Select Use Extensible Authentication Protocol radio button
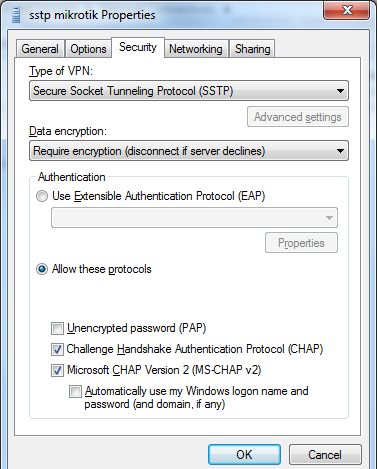This screenshot has width=378, height=469. (x=42, y=196)
